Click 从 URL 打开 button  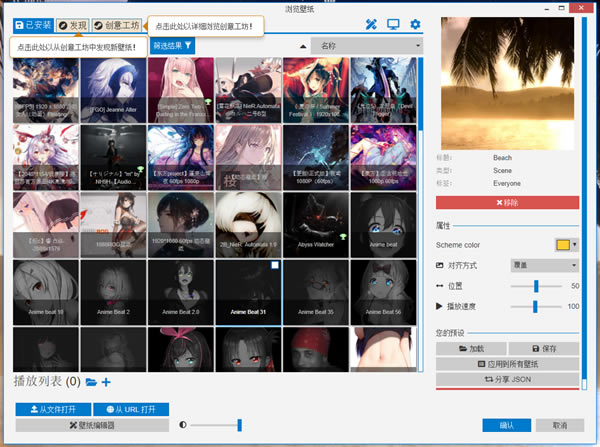(131, 409)
